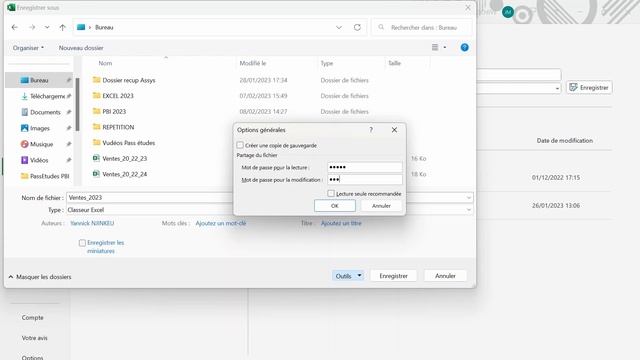Open the Outils dropdown

pos(348,276)
